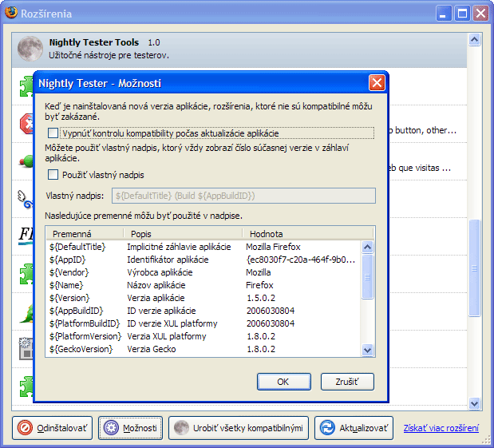The image size is (494, 448).
Task: Click the variables list scroll-down arrow
Action: coord(368,350)
